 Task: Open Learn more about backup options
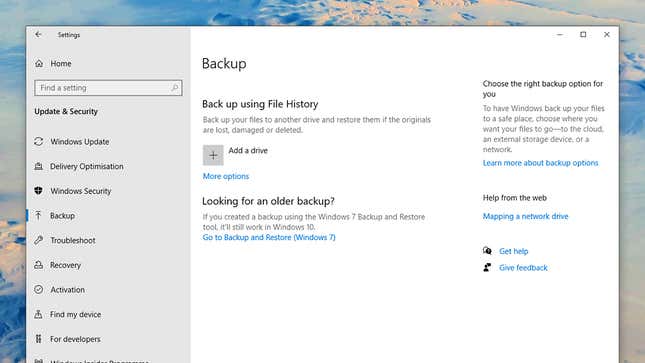[541, 163]
